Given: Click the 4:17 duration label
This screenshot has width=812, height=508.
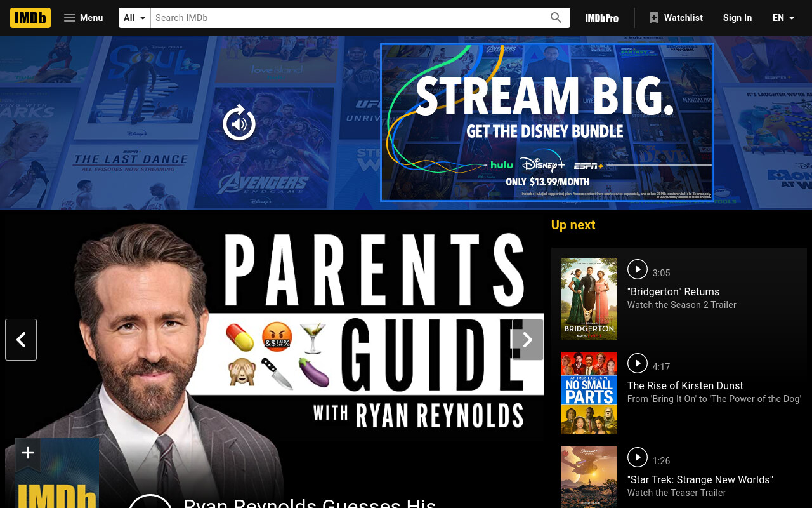Looking at the screenshot, I should pyautogui.click(x=662, y=367).
